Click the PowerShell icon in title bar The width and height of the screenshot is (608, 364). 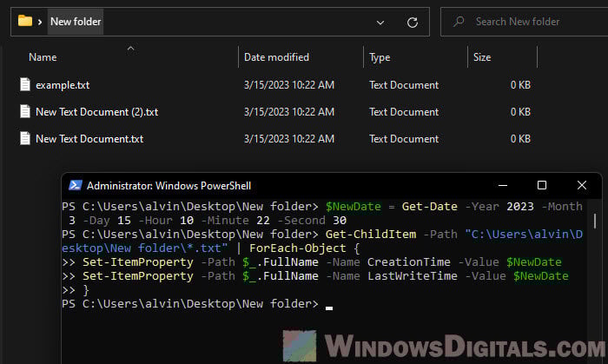[x=76, y=185]
